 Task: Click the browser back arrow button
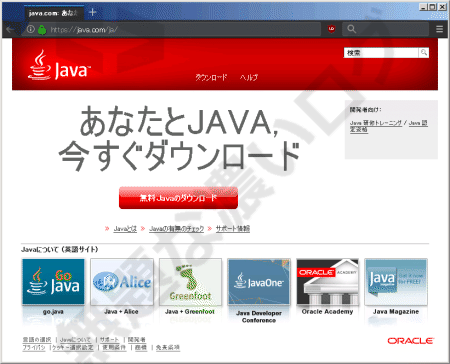tap(9, 30)
